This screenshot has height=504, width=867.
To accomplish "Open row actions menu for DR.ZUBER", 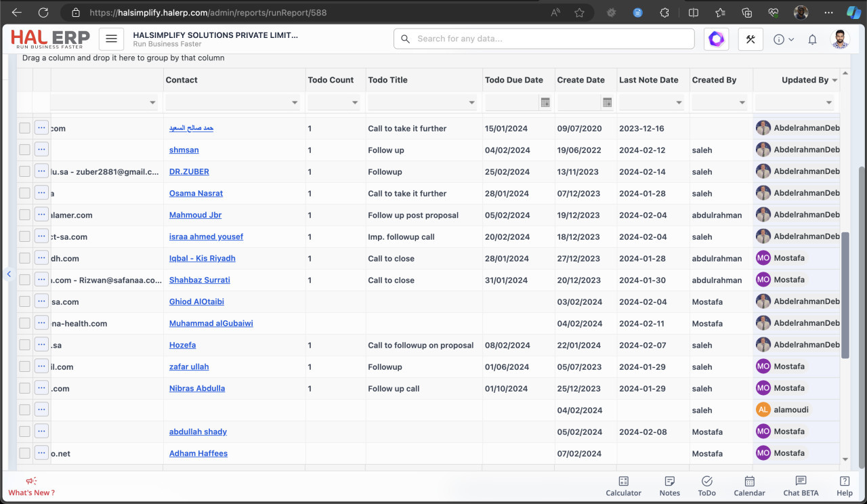I will 41,171.
